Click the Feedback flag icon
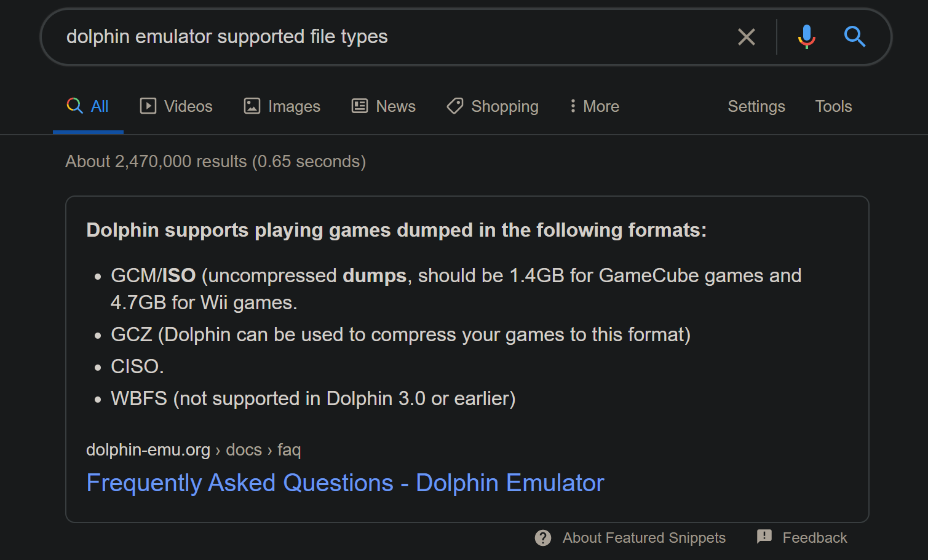The image size is (928, 560). 764,537
